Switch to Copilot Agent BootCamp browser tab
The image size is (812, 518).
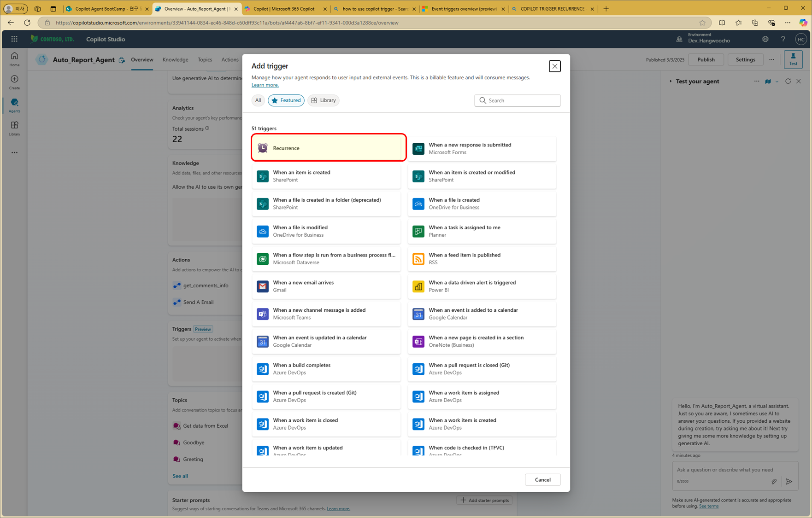[107, 9]
